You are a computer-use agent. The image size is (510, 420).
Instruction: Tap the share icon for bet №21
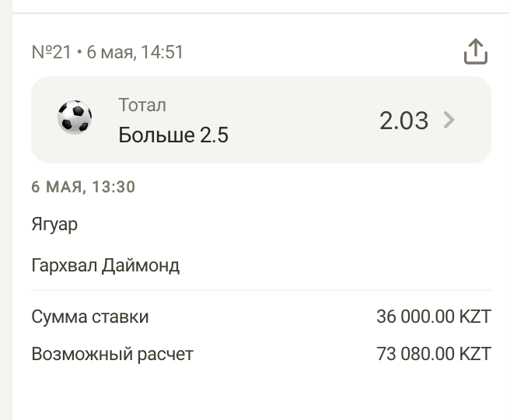pyautogui.click(x=475, y=52)
